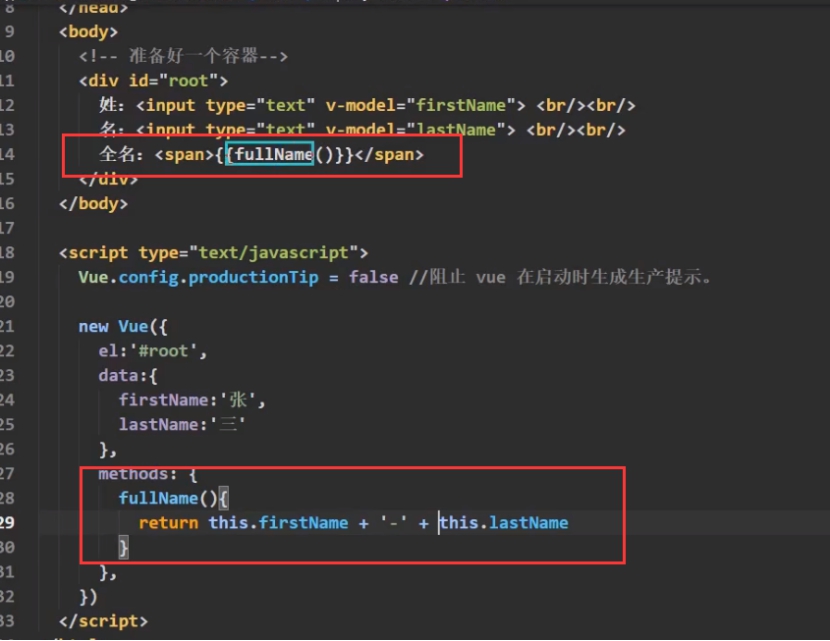Click the fullName() method definition
The image size is (830, 641).
(x=168, y=499)
